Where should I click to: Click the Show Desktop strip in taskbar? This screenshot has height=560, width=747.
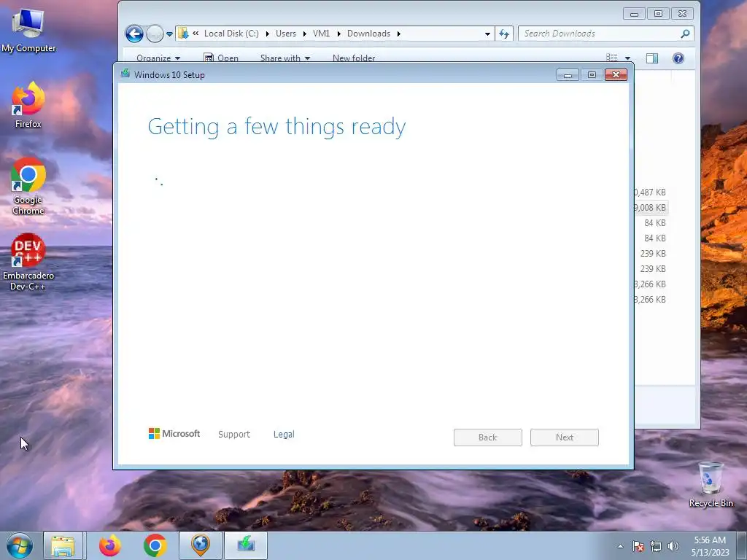742,545
